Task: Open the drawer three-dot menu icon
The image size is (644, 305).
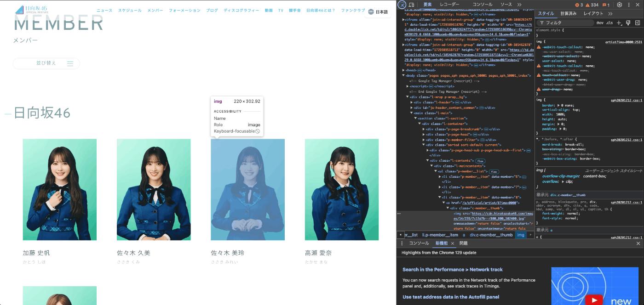Action: 402,243
